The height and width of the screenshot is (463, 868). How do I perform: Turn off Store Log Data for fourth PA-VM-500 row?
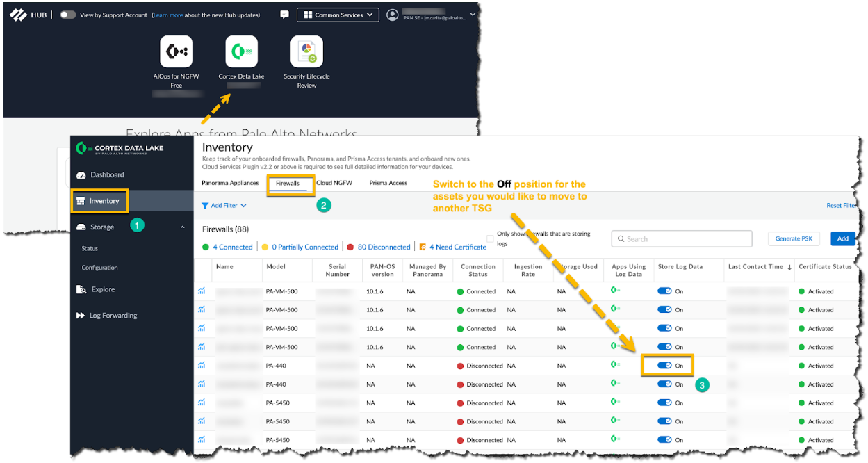pyautogui.click(x=664, y=347)
